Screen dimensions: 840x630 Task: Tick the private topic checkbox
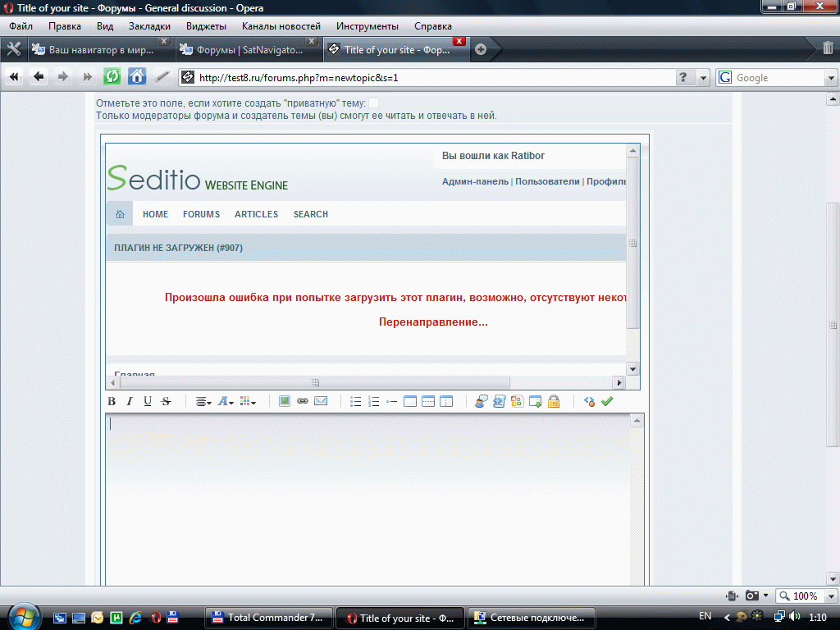[373, 103]
